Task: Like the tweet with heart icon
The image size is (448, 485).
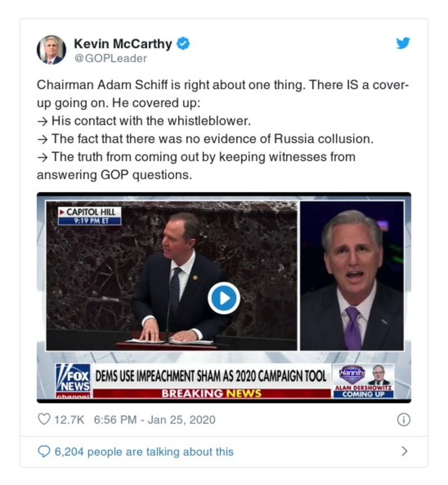Action: coord(44,419)
